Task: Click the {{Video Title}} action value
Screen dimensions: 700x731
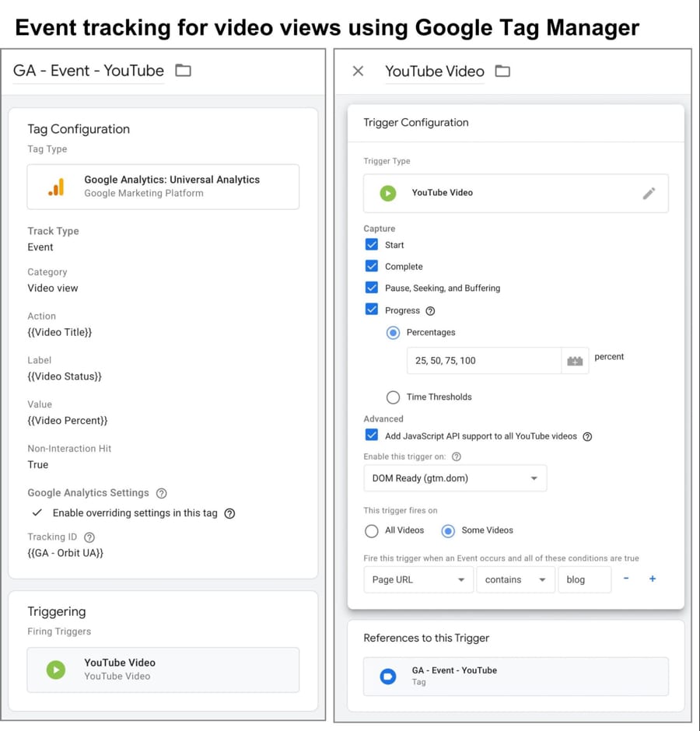Action: [60, 332]
